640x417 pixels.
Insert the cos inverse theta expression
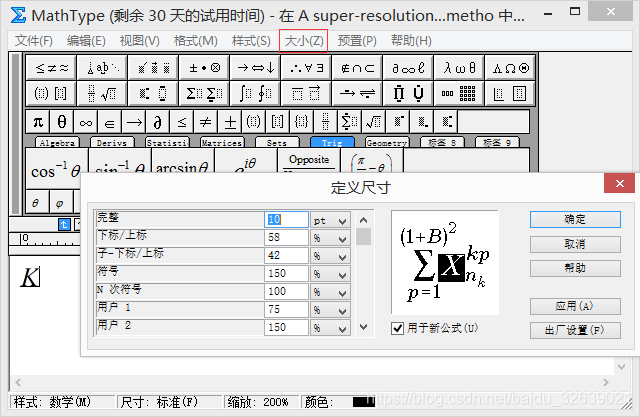57,168
